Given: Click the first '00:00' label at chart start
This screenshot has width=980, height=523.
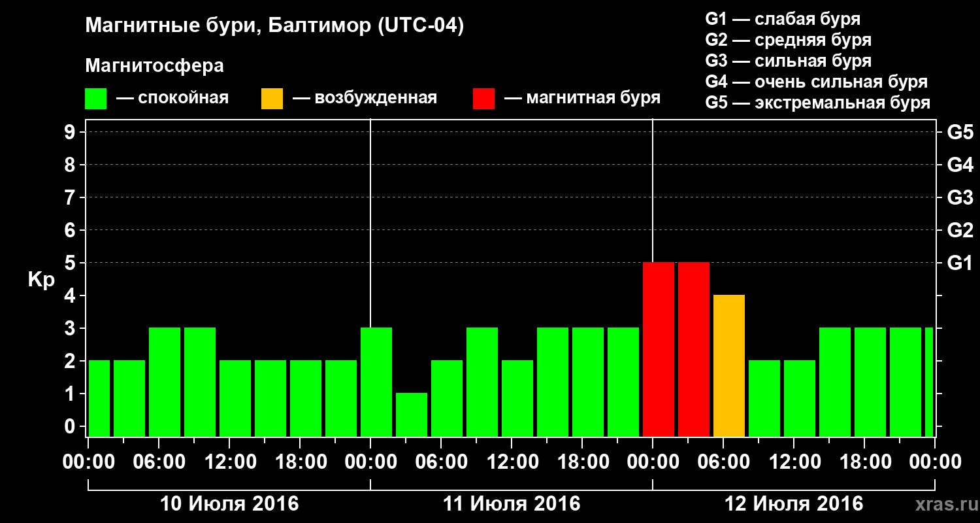Looking at the screenshot, I should point(88,462).
